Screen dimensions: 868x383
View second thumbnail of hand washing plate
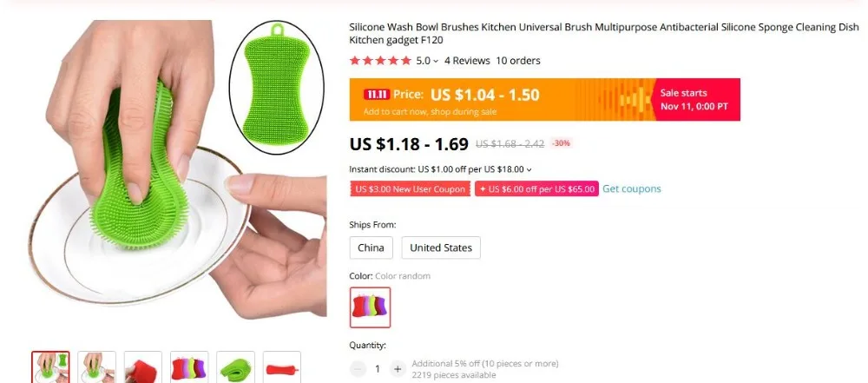(x=97, y=366)
